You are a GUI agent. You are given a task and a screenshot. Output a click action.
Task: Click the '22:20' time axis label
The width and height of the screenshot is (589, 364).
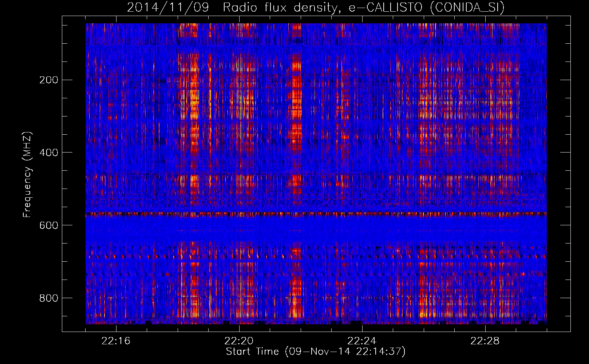coord(239,341)
